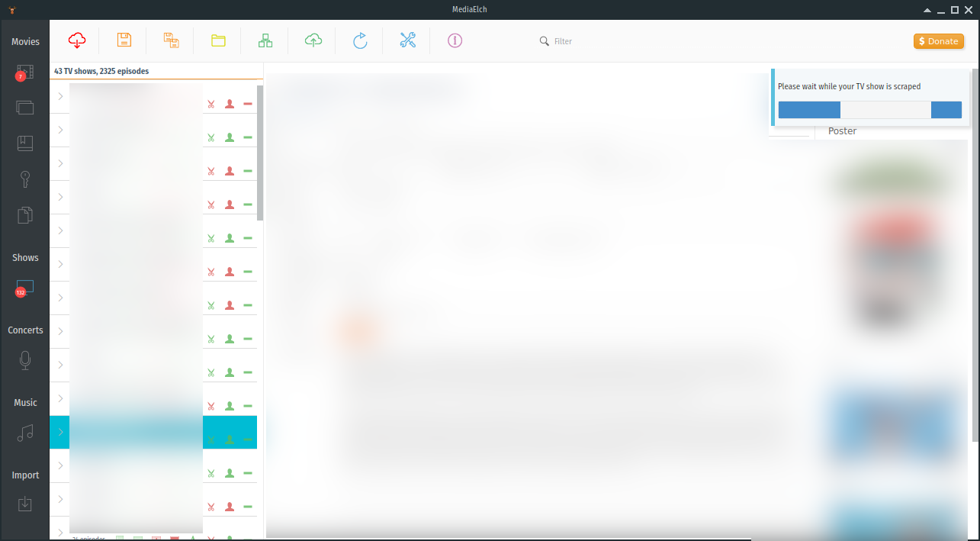Click the Movies sidebar heading
980x541 pixels.
click(25, 42)
